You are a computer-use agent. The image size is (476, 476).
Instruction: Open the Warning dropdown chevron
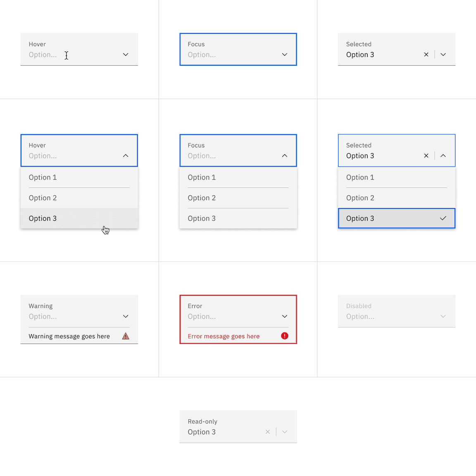point(125,316)
